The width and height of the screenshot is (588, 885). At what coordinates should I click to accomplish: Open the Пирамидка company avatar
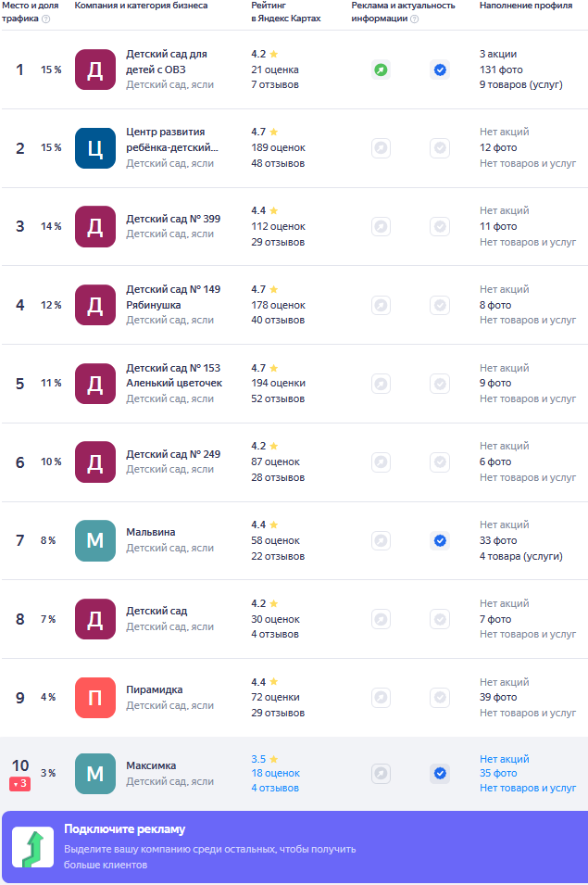(95, 698)
